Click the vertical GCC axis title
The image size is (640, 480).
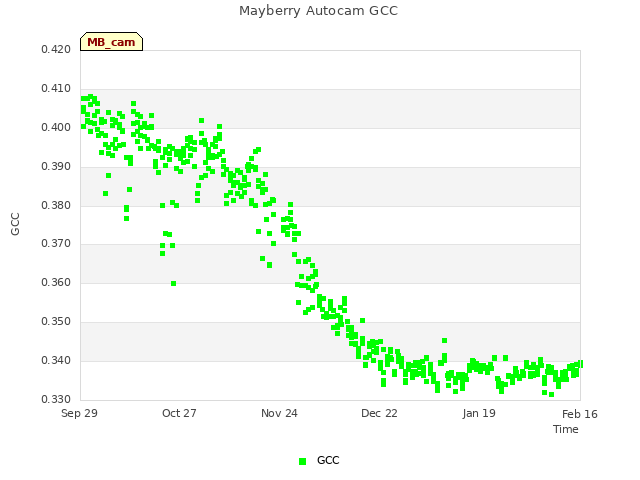coord(15,224)
